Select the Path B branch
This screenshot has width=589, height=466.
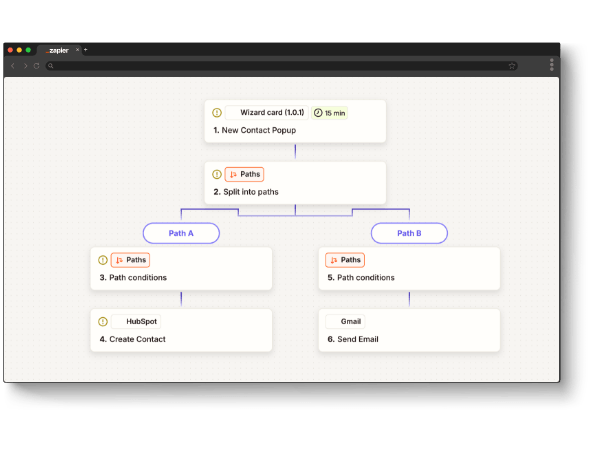coord(409,233)
